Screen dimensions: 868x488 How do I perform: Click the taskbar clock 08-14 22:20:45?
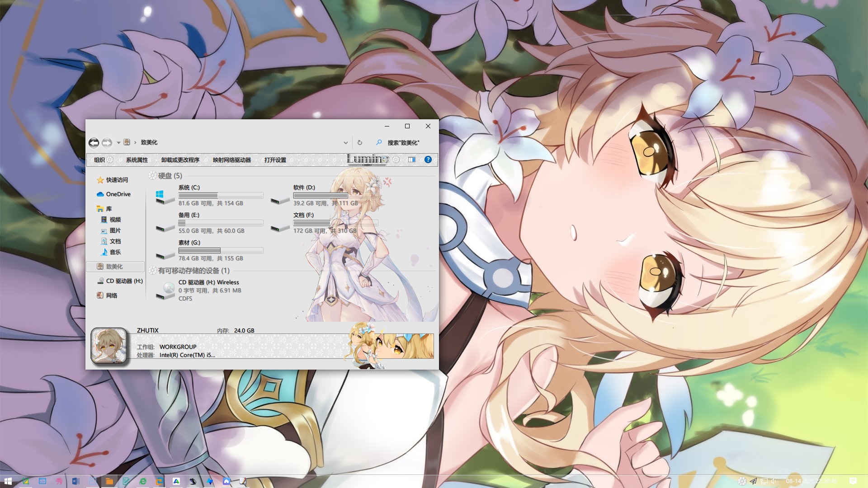click(811, 481)
